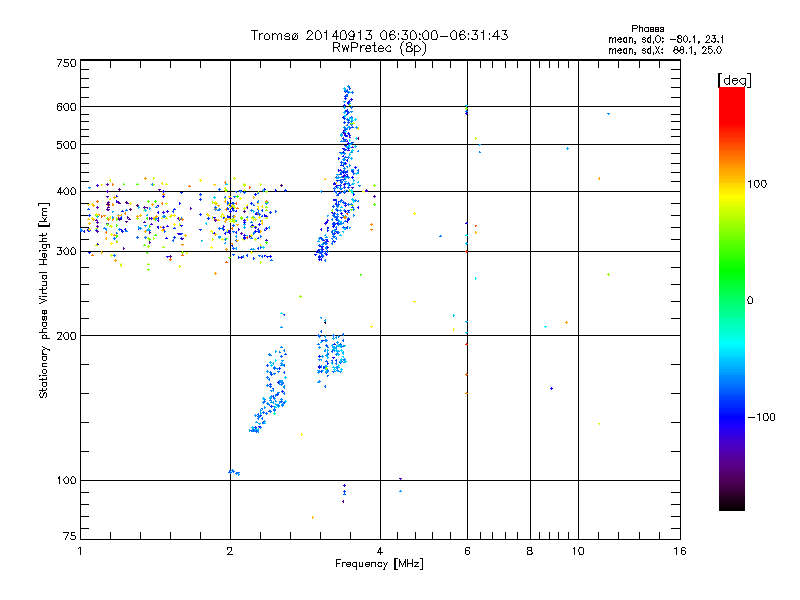The height and width of the screenshot is (600, 800).
Task: Click the '[deg]' colorbar unit label
Action: click(x=734, y=80)
